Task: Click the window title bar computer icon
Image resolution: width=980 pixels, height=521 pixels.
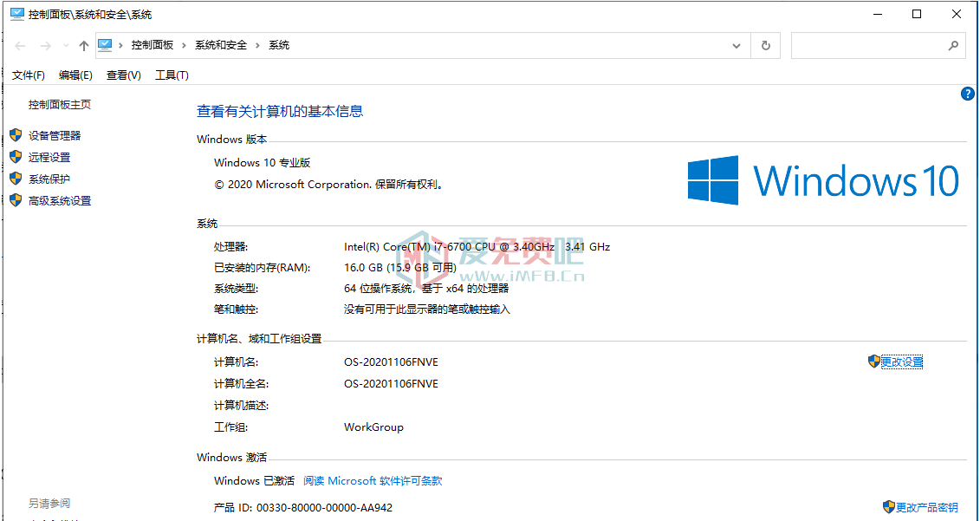Action: click(16, 14)
